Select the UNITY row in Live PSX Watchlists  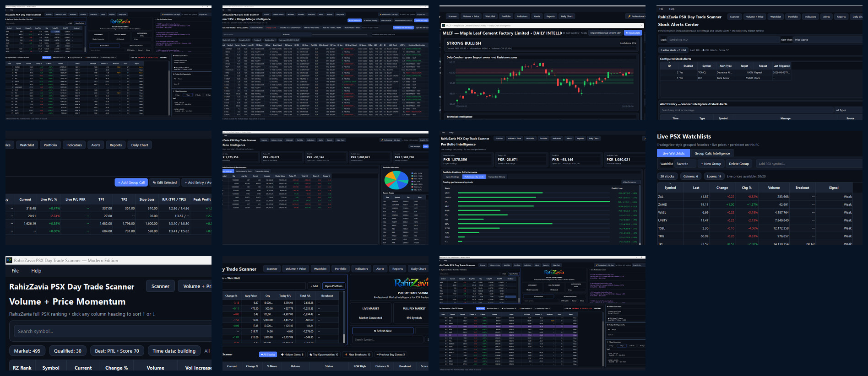755,220
